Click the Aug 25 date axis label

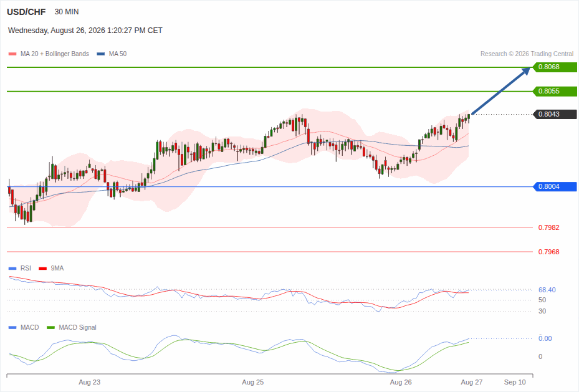point(253,383)
